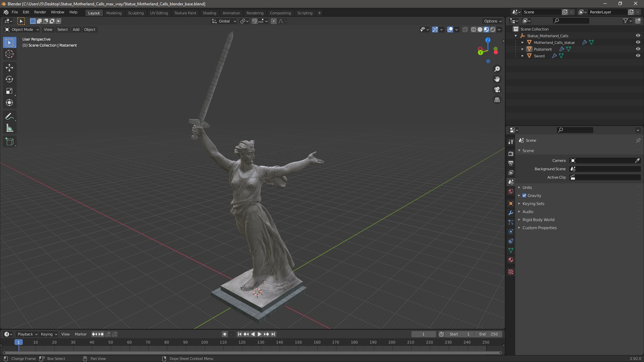
Task: Uncheck the Gravity checkbox
Action: coord(524,195)
